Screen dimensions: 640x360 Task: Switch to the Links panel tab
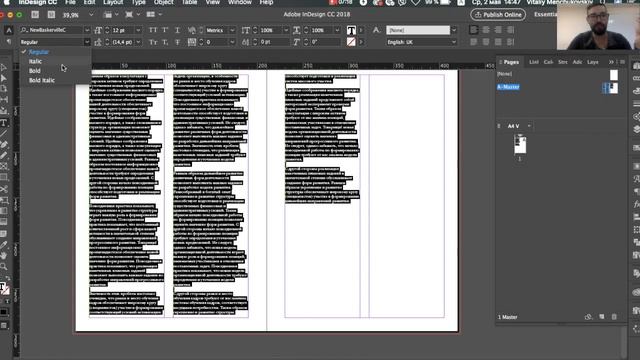[534, 62]
